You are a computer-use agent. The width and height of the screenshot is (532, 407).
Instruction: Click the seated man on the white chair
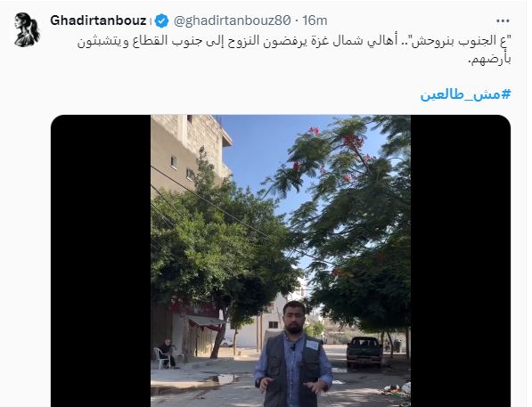point(167,354)
